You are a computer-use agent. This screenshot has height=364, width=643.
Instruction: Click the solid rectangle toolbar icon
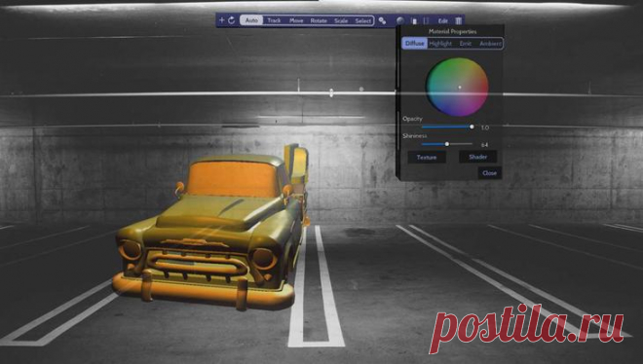414,20
